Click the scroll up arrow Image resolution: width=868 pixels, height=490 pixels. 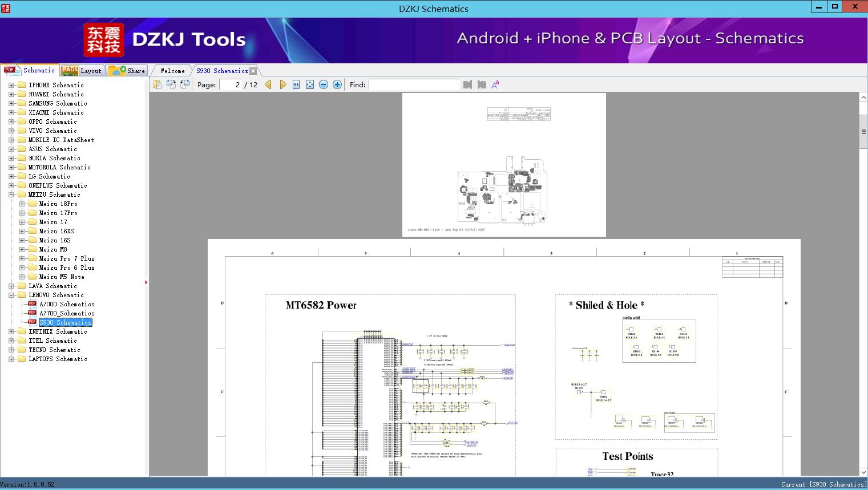pos(863,98)
